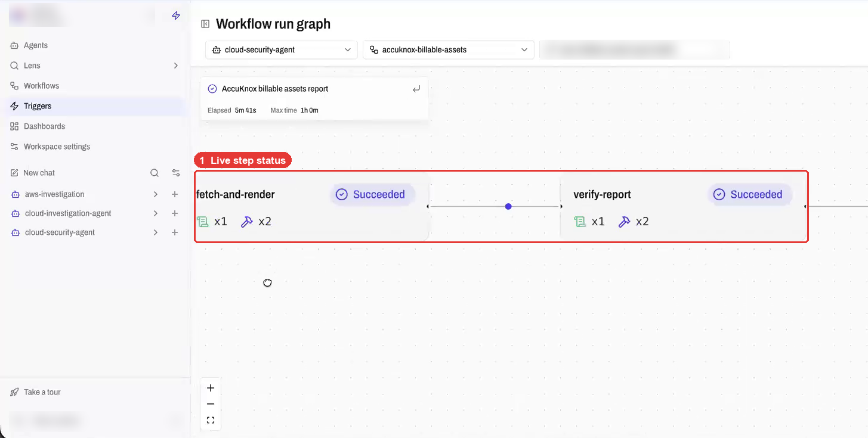Click the search chats magnifier icon

pos(155,173)
